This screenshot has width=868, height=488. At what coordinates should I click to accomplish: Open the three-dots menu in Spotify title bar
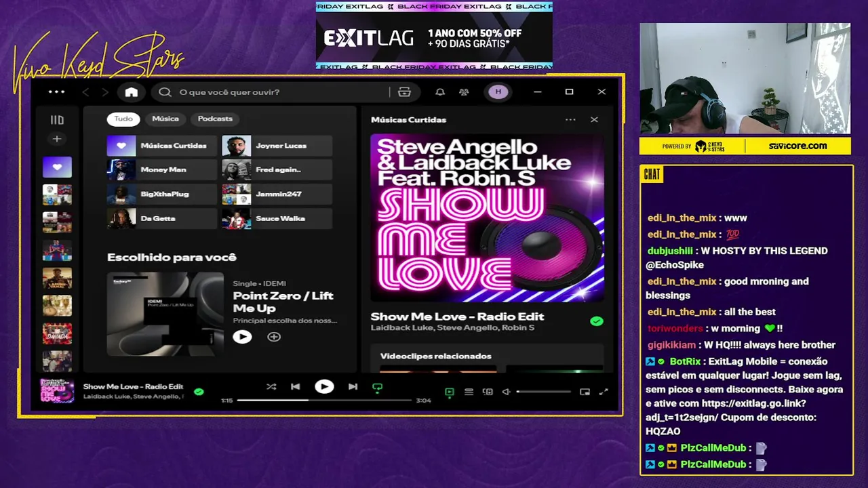pyautogui.click(x=57, y=92)
